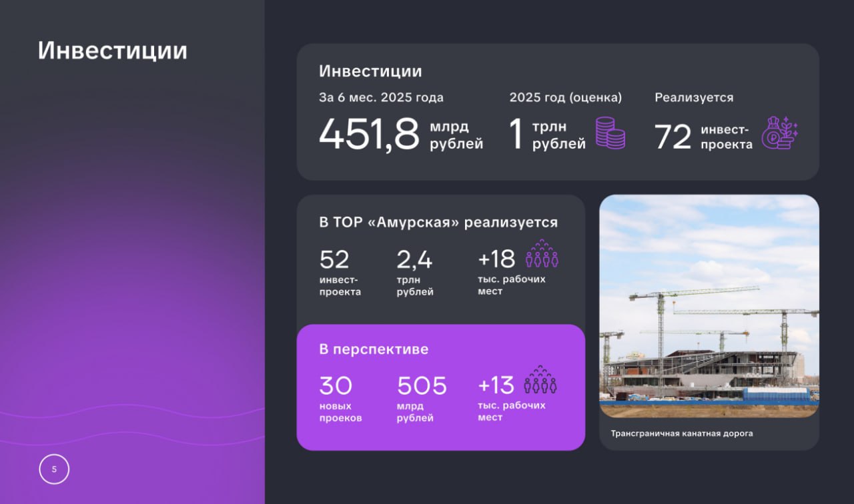Click the «2025 год (оценка)» label
This screenshot has width=854, height=504.
coord(566,97)
